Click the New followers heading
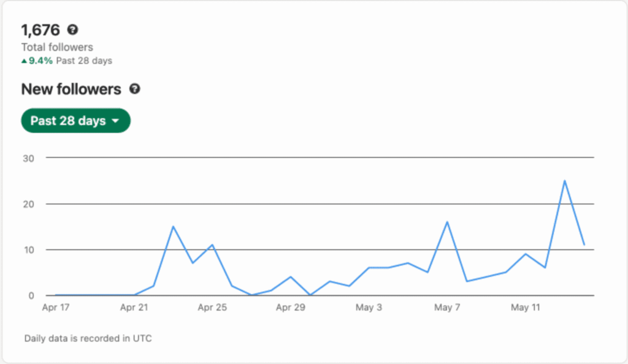This screenshot has height=364, width=628. (x=71, y=89)
